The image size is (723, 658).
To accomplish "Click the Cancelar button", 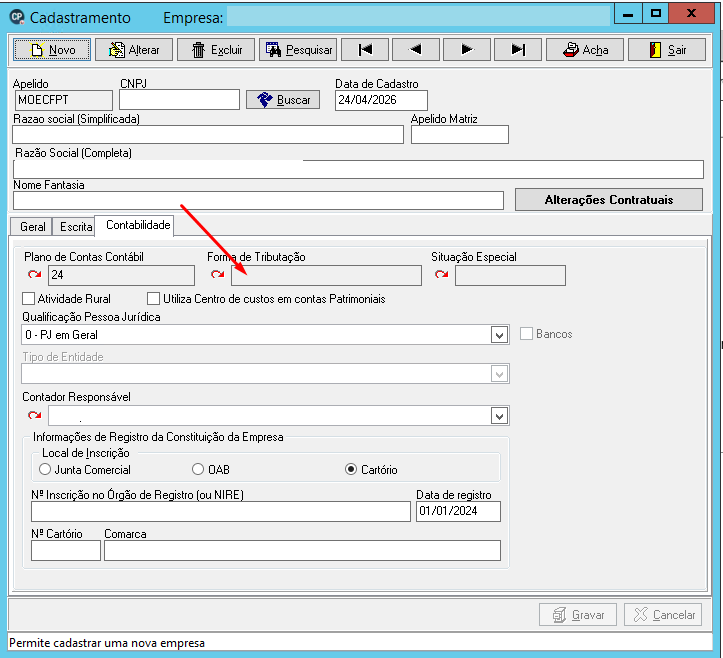I will click(663, 615).
